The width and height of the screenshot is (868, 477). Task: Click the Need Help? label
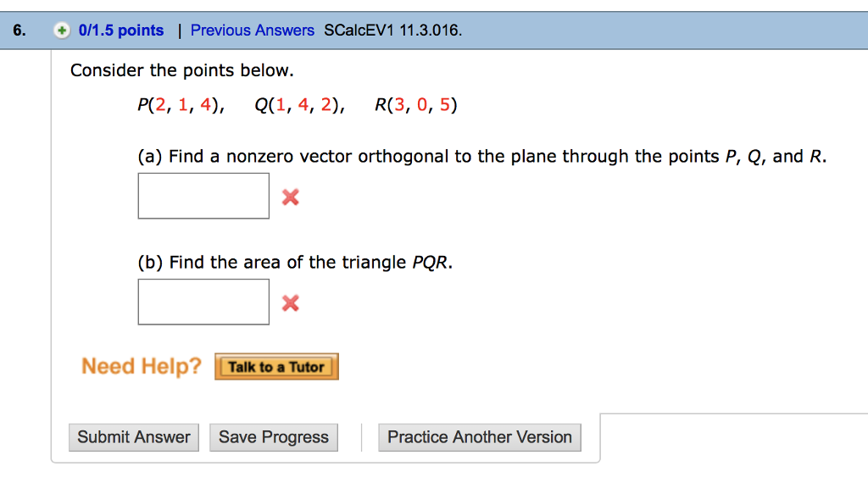click(142, 366)
